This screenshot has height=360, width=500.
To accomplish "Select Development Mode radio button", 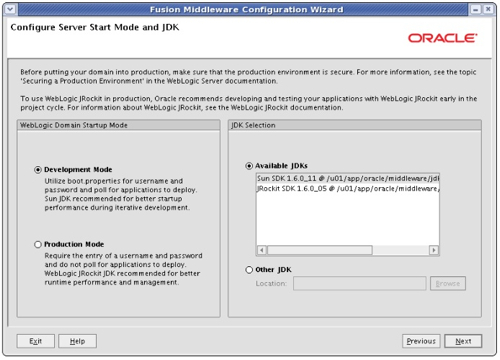I will 38,170.
